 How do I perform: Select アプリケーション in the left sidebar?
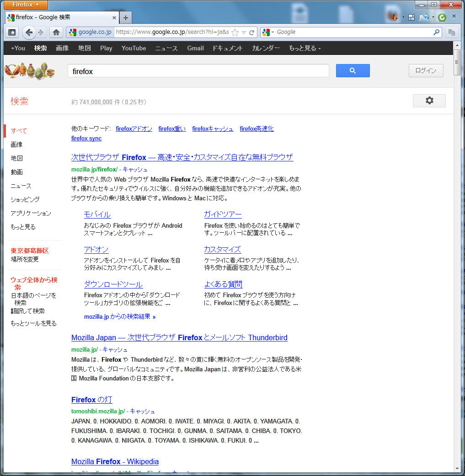point(31,214)
